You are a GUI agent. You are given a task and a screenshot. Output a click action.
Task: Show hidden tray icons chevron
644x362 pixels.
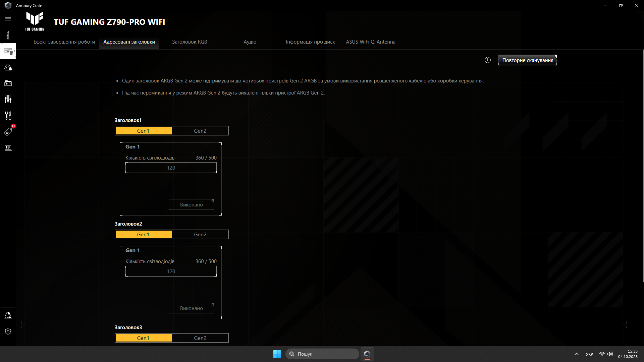click(577, 354)
